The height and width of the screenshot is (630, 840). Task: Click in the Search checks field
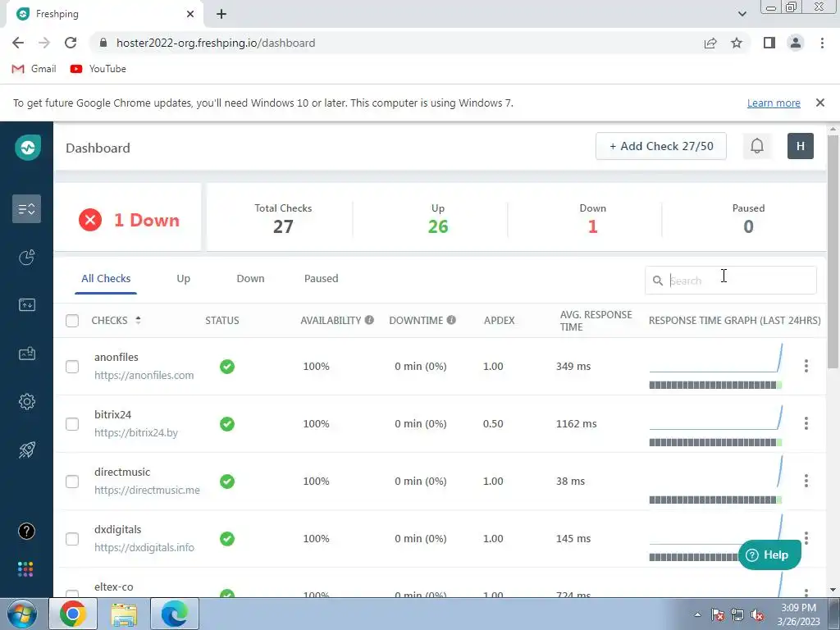click(731, 281)
